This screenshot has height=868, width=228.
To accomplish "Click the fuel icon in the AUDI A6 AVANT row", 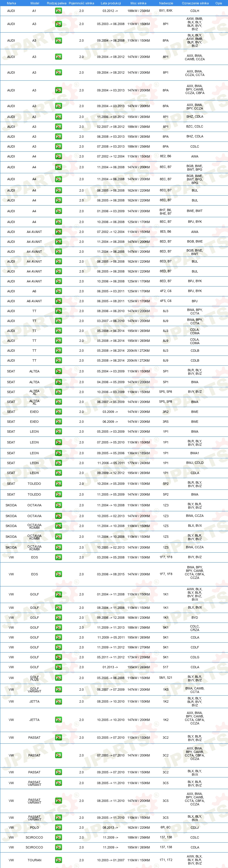I will click(58, 301).
